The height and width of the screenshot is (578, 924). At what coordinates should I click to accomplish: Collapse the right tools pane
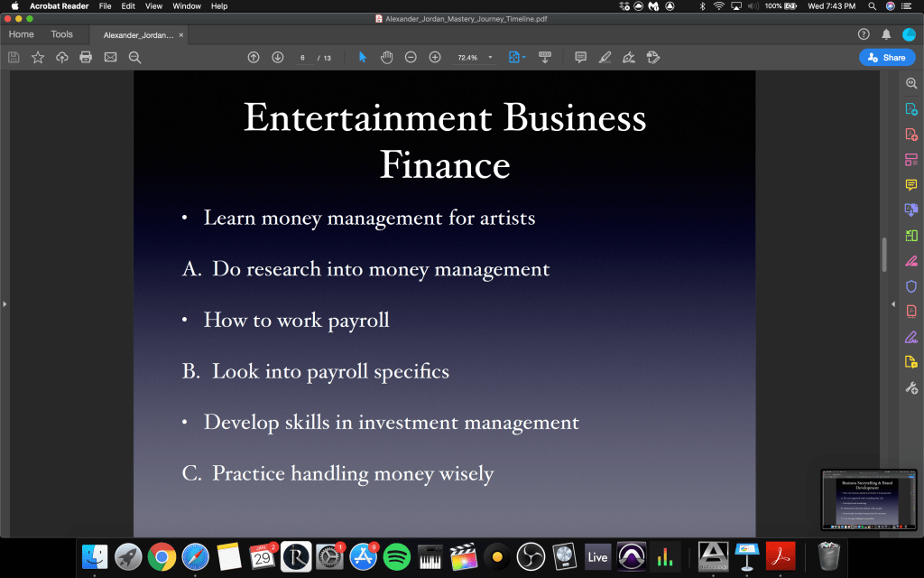click(x=893, y=304)
